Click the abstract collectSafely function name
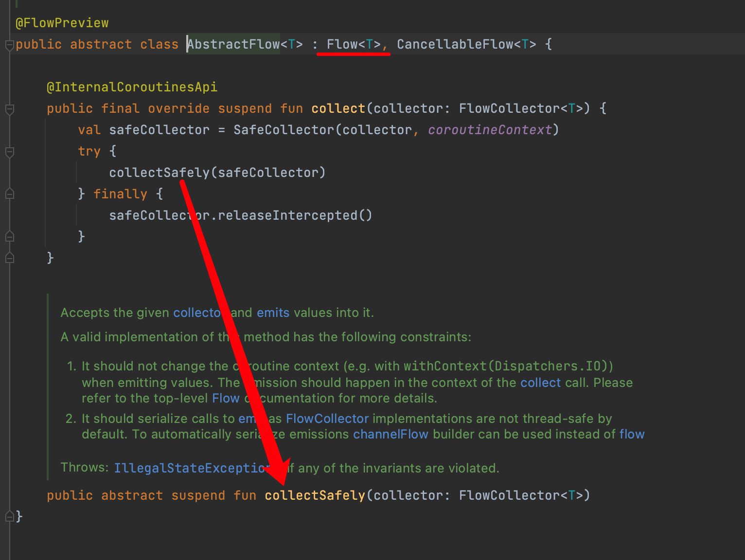This screenshot has height=560, width=745. pos(315,495)
